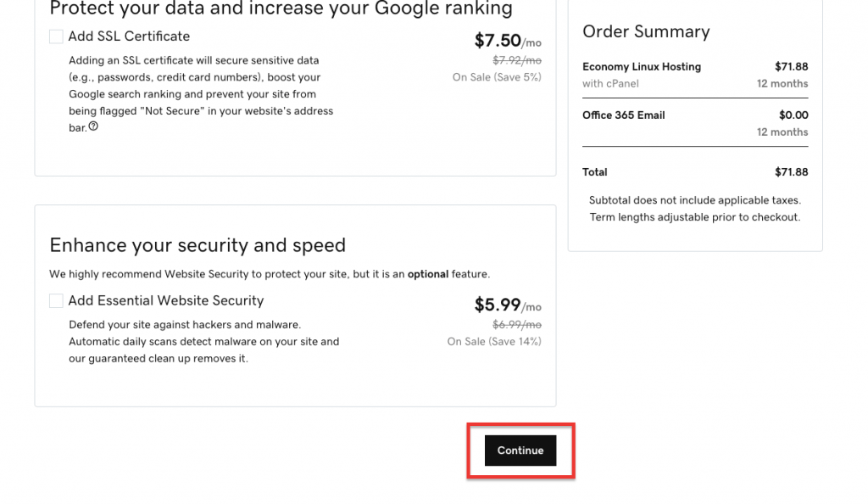Image resolution: width=868 pixels, height=504 pixels.
Task: Click the Enhance your security and speed heading
Action: coord(198,245)
